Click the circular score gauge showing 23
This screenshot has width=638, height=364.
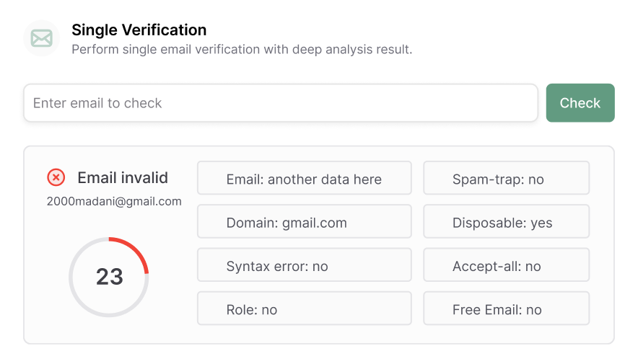coord(109,277)
